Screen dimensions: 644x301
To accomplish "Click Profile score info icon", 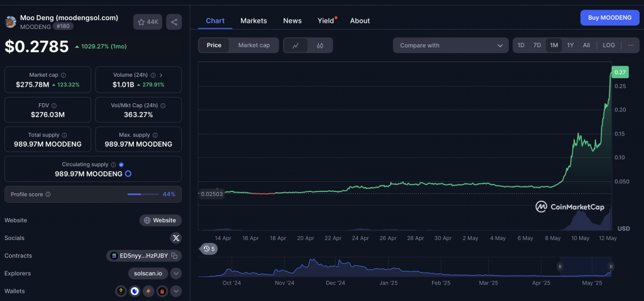I will coord(48,194).
